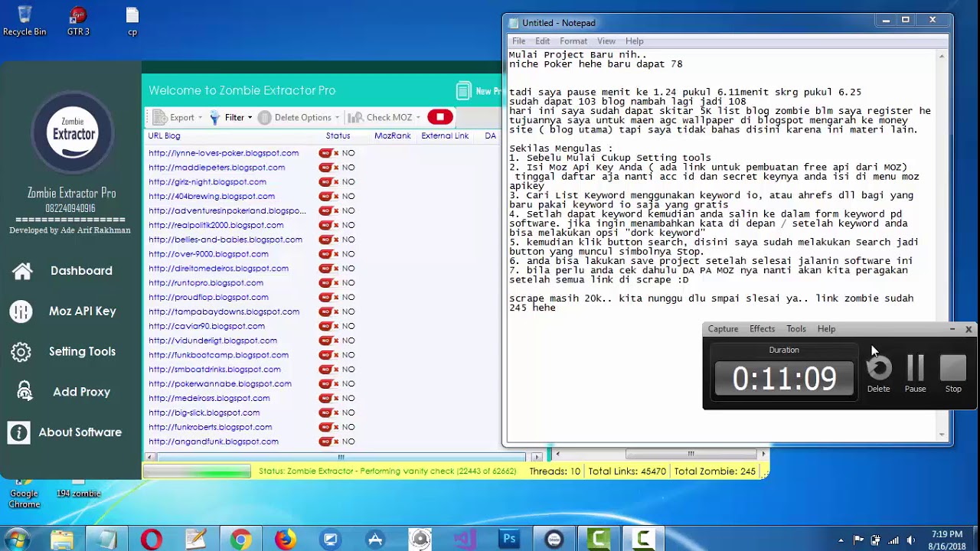The width and height of the screenshot is (980, 551).
Task: Delete the current recording
Action: coord(879,373)
